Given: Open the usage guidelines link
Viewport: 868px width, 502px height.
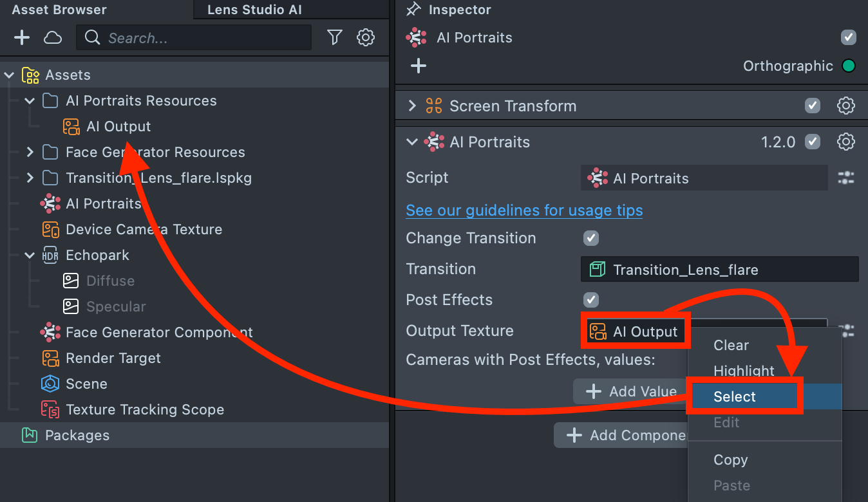Looking at the screenshot, I should click(524, 210).
